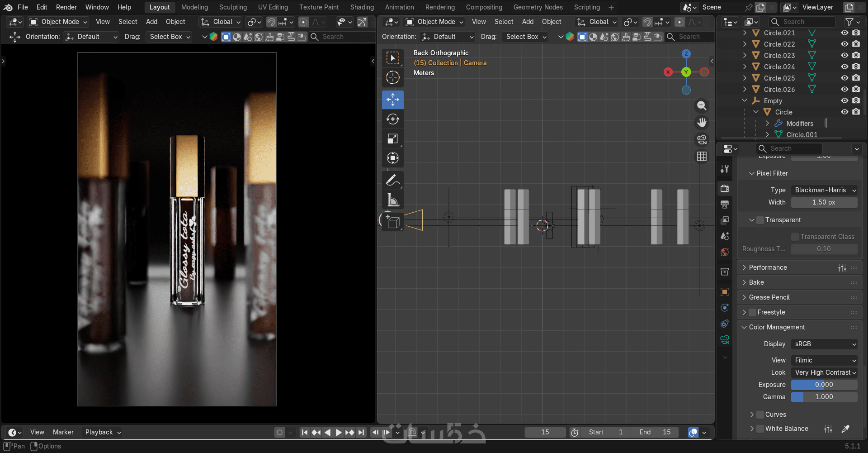Enable the White Balance checkbox
Viewport: 868px width, 453px height.
click(760, 429)
